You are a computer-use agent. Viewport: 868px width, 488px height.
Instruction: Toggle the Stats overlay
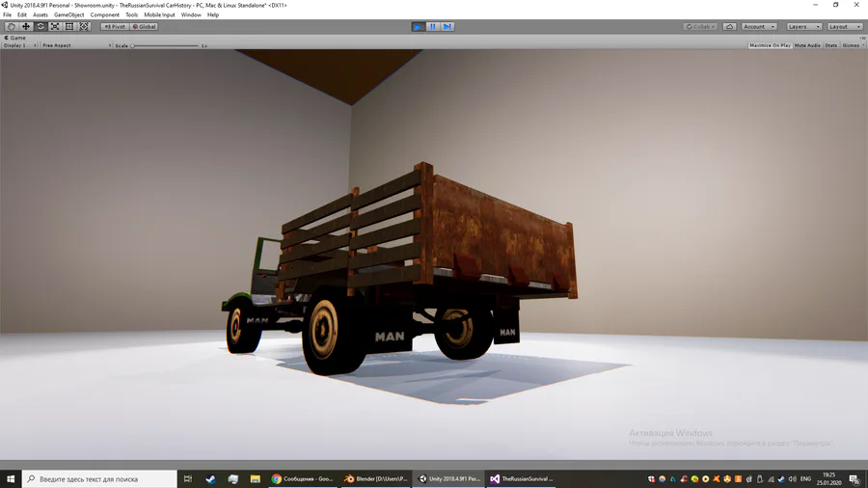coord(831,45)
